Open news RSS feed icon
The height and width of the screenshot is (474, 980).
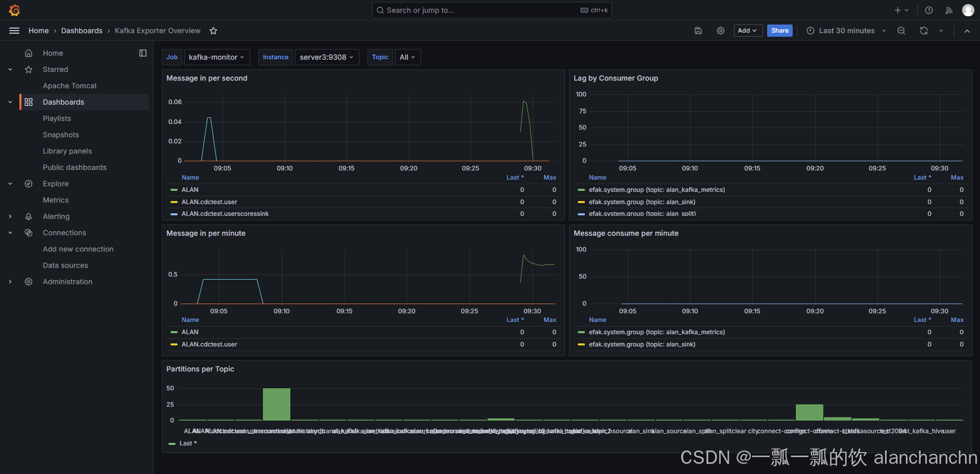coord(949,10)
